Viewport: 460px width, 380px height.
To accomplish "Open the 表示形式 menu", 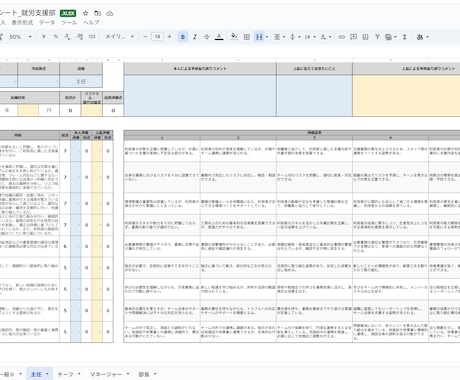I will [x=22, y=23].
